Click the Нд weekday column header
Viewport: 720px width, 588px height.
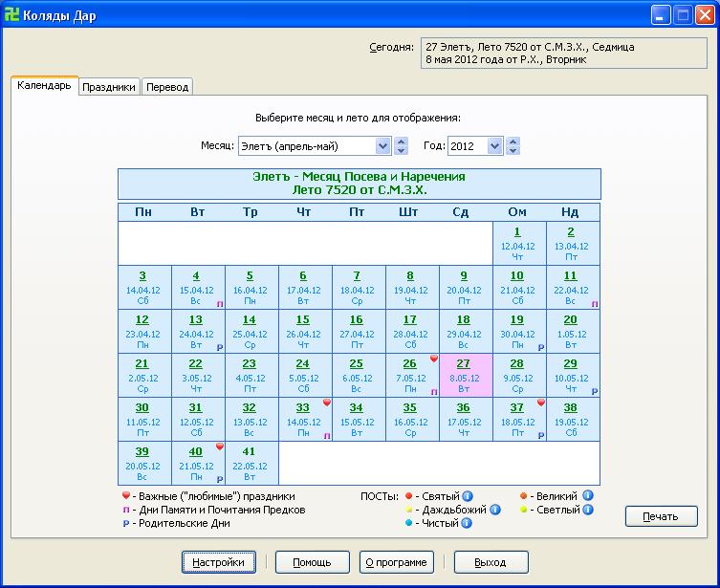coord(570,212)
